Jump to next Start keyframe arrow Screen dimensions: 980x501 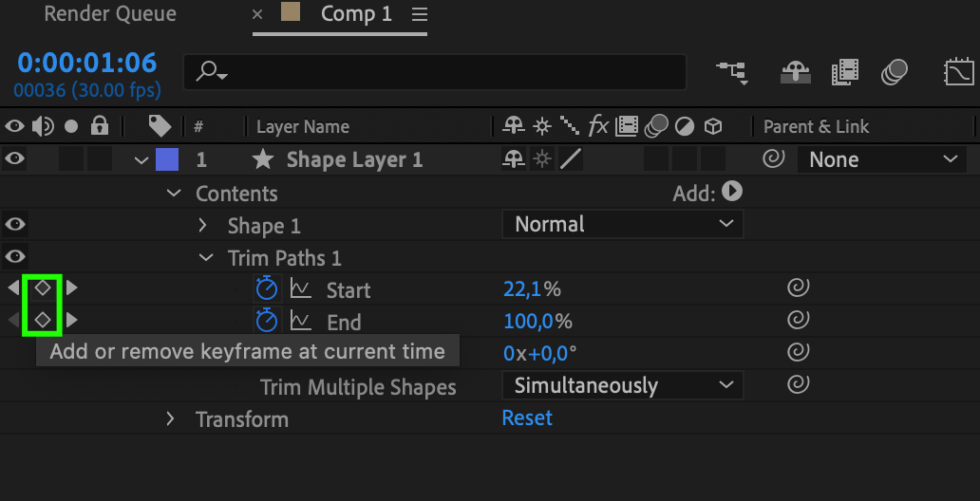pos(72,288)
